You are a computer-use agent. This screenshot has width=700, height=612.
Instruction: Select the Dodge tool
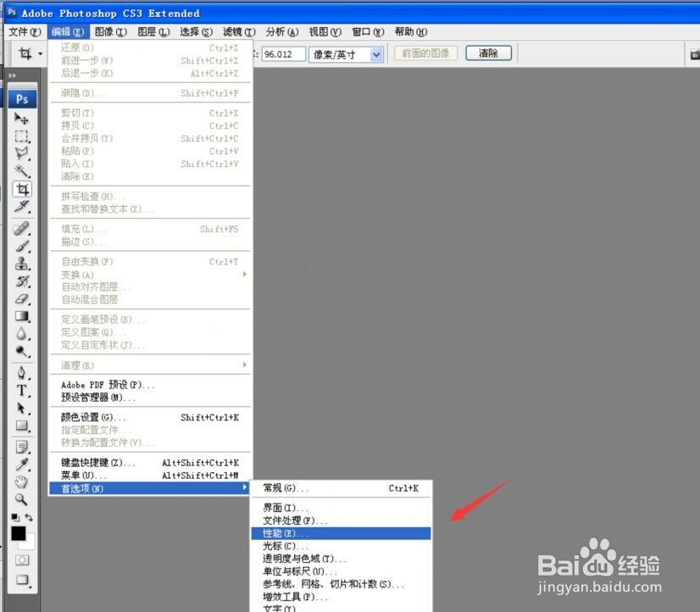21,351
